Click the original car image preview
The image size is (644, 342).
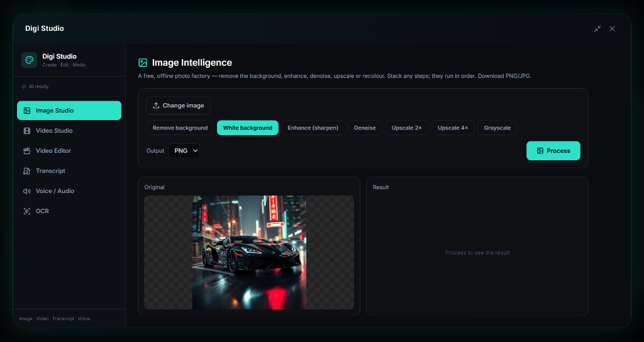click(249, 252)
